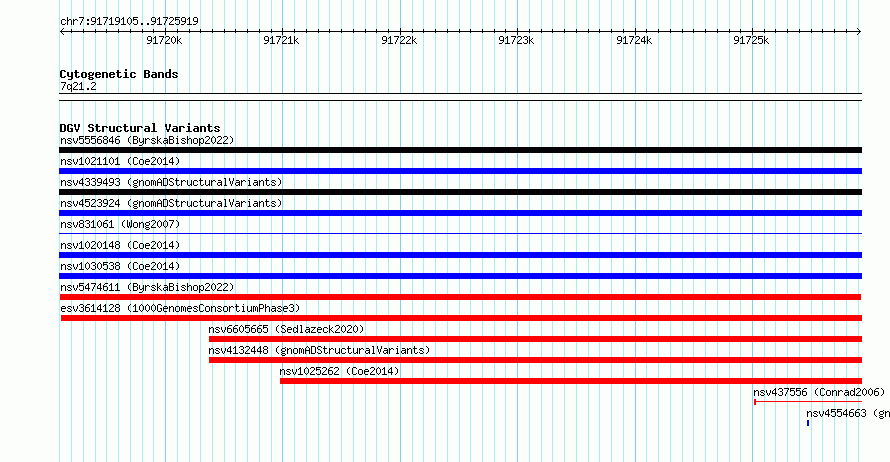Open the nsv5474611 (ByrskaBishop2022) label

click(147, 287)
